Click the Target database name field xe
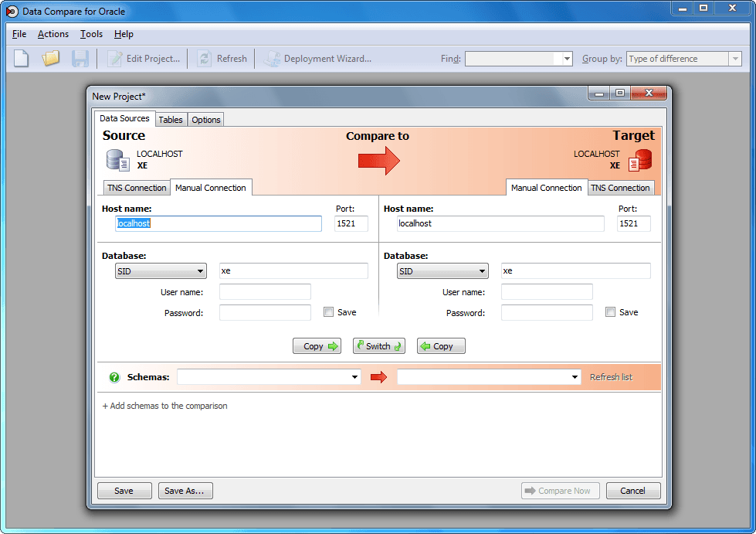756x534 pixels. point(575,270)
